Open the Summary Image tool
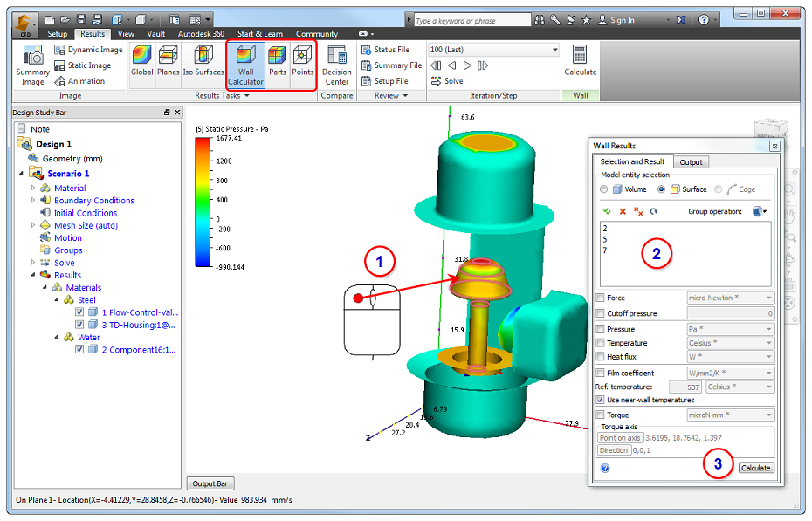This screenshot has width=812, height=521. [x=32, y=65]
